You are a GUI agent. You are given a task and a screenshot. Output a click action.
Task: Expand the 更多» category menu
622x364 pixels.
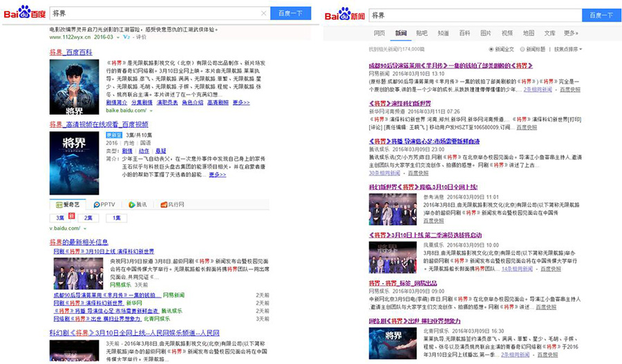click(x=570, y=32)
